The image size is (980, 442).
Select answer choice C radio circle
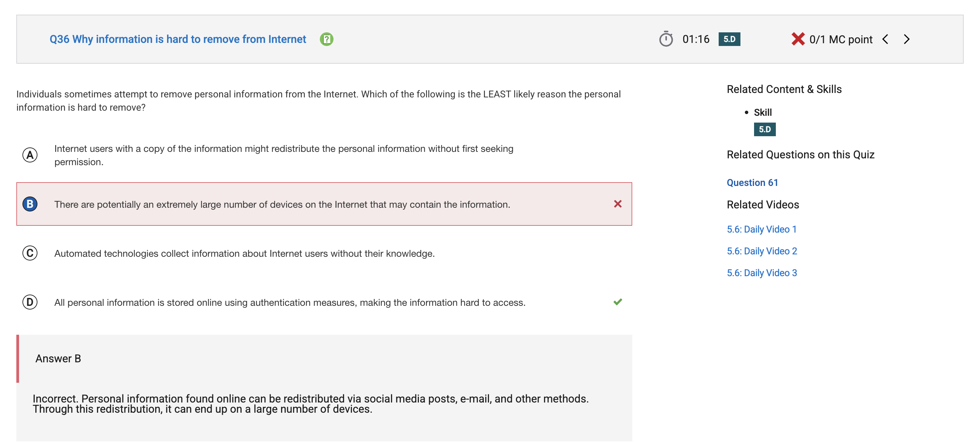30,253
